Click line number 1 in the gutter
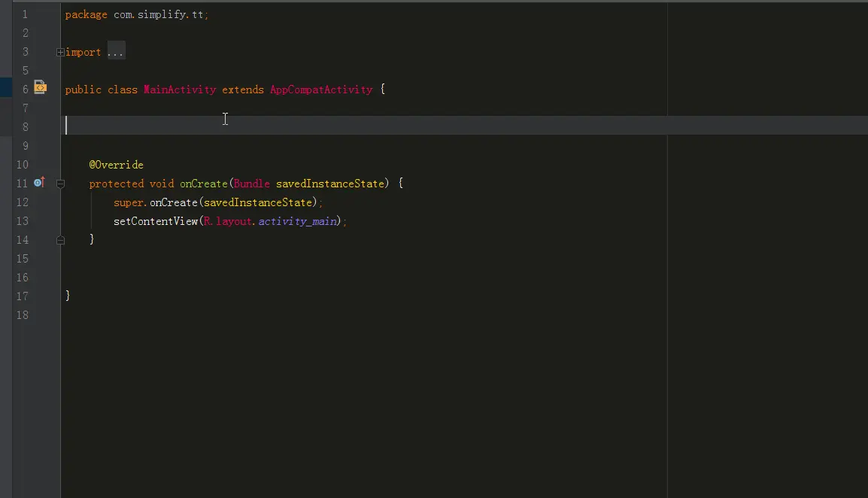Viewport: 868px width, 498px height. [25, 14]
